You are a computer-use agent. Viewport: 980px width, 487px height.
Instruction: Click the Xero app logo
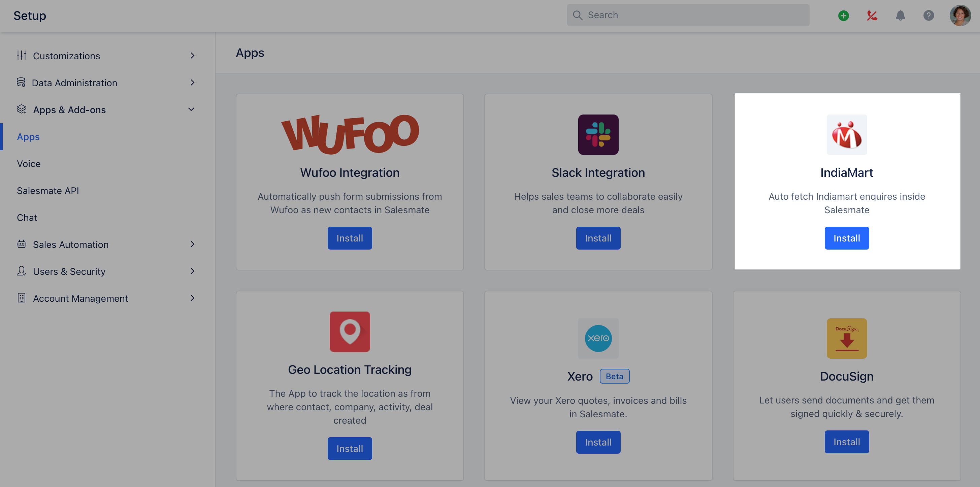point(598,338)
